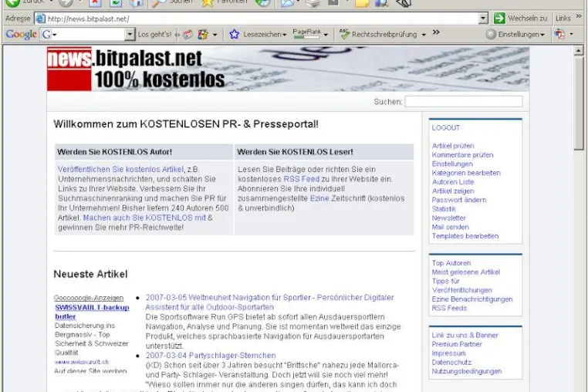
Task: Click the Suchen magnifier icon in the toolbar
Action: click(159, 3)
